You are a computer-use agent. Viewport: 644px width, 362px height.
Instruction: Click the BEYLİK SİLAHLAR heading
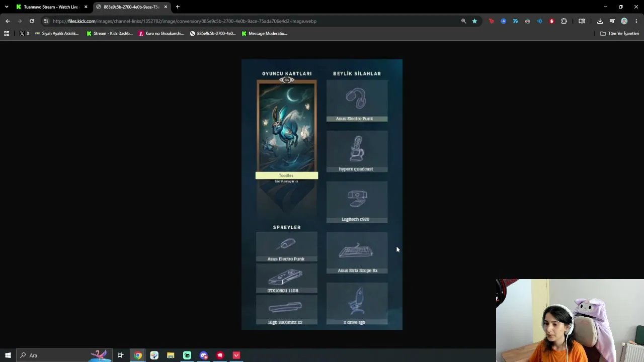[357, 73]
